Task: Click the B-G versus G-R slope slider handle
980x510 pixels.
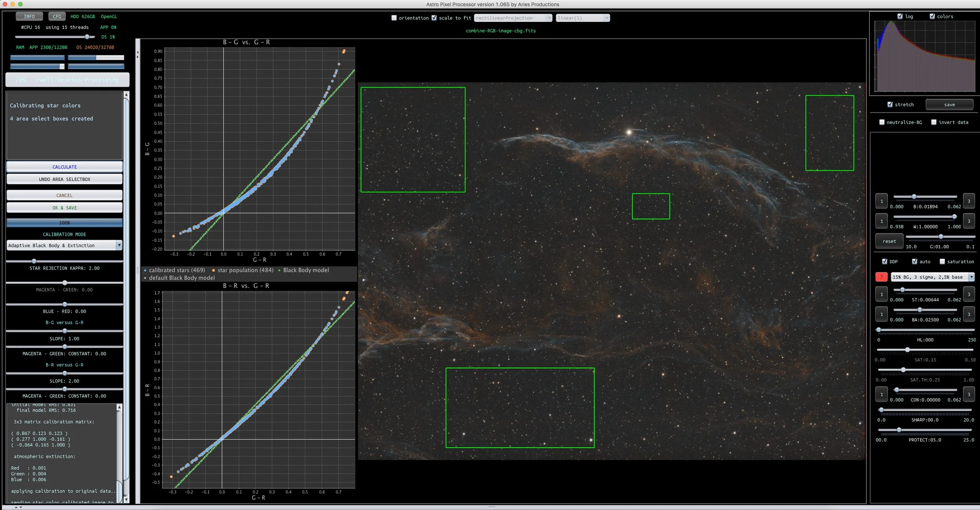Action: point(65,331)
